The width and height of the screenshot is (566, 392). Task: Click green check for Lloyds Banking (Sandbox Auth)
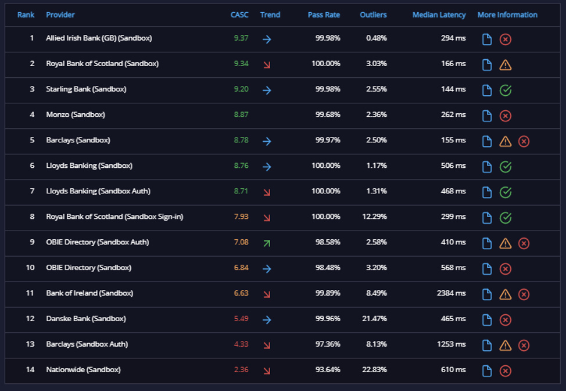coord(505,192)
